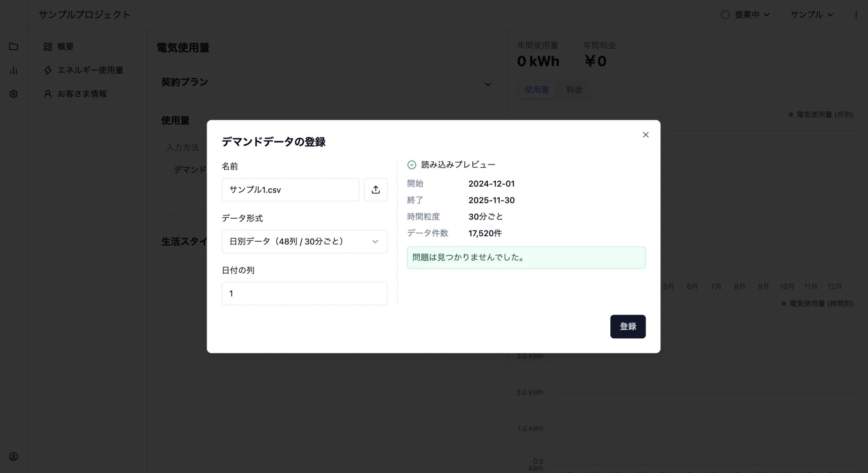Open the サンプル dropdown in header

point(811,15)
